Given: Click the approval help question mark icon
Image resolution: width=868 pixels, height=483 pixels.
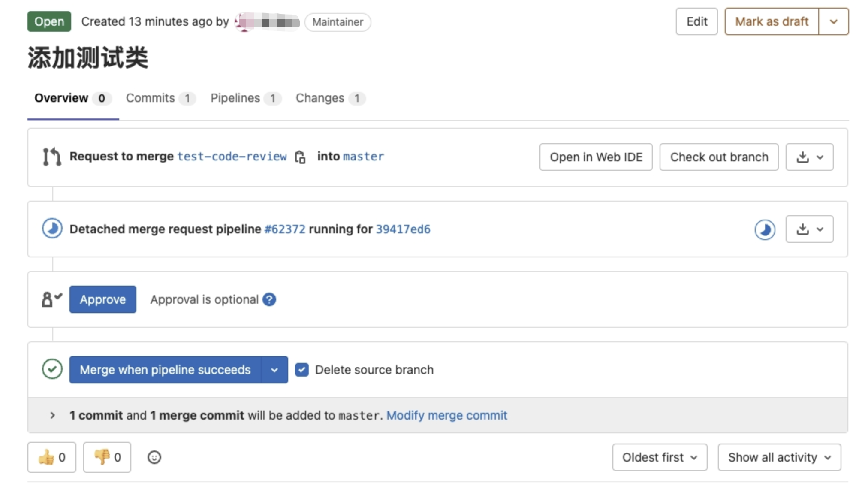Looking at the screenshot, I should point(269,299).
